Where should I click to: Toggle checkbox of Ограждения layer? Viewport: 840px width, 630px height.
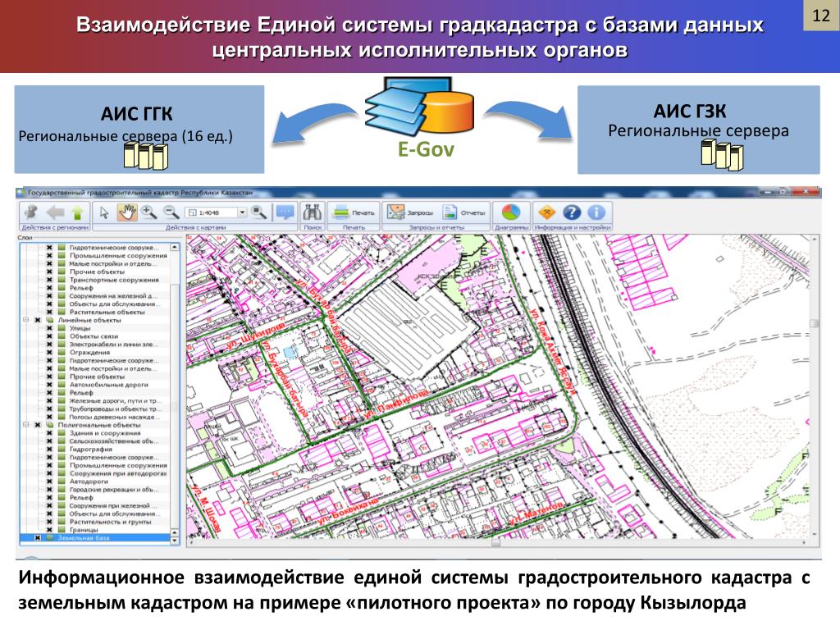coord(48,352)
